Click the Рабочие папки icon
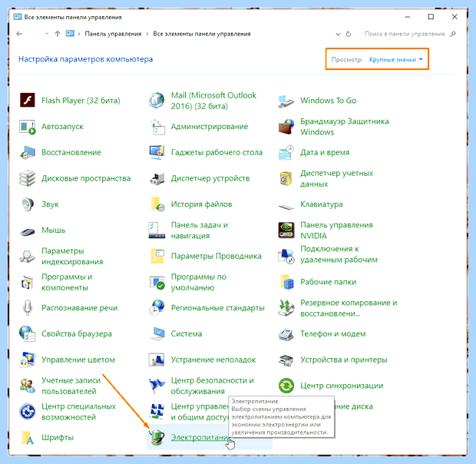Screen dimensions: 476x464 pos(287,282)
